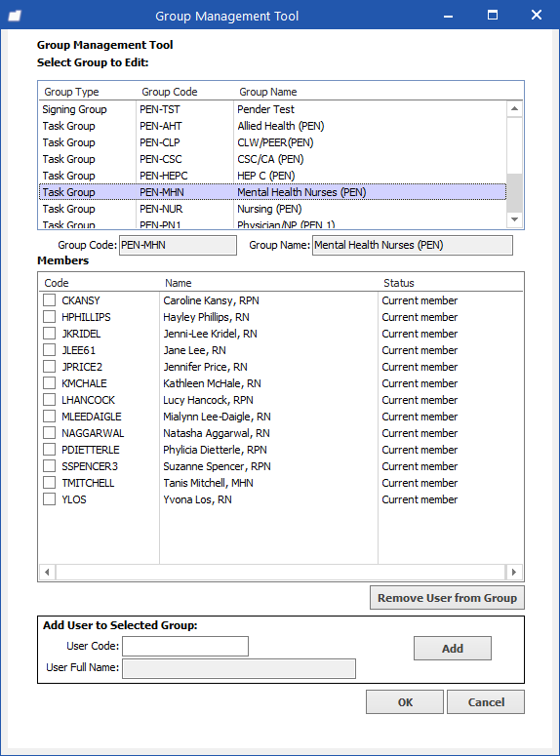
Task: Check the PDIETTERLE member checkbox
Action: tap(49, 450)
